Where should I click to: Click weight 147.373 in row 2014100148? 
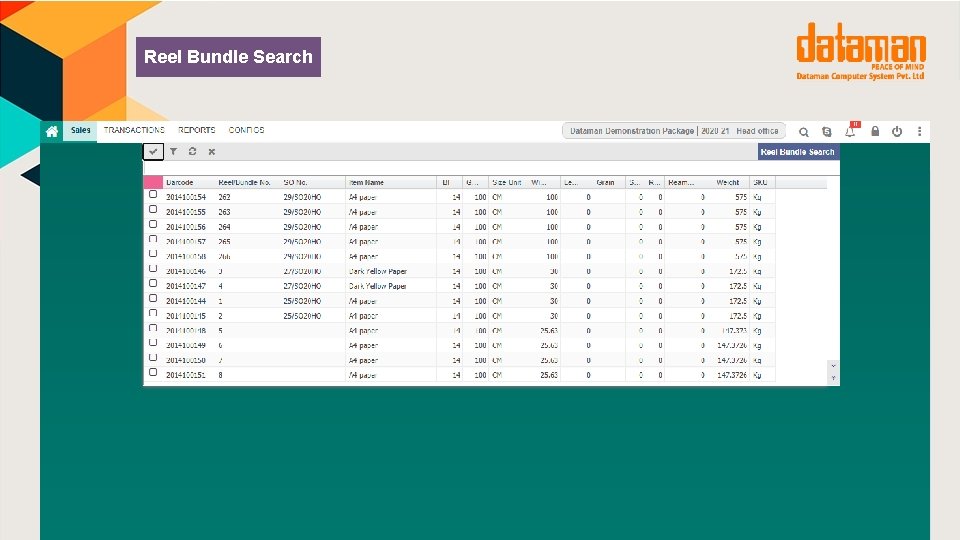733,331
